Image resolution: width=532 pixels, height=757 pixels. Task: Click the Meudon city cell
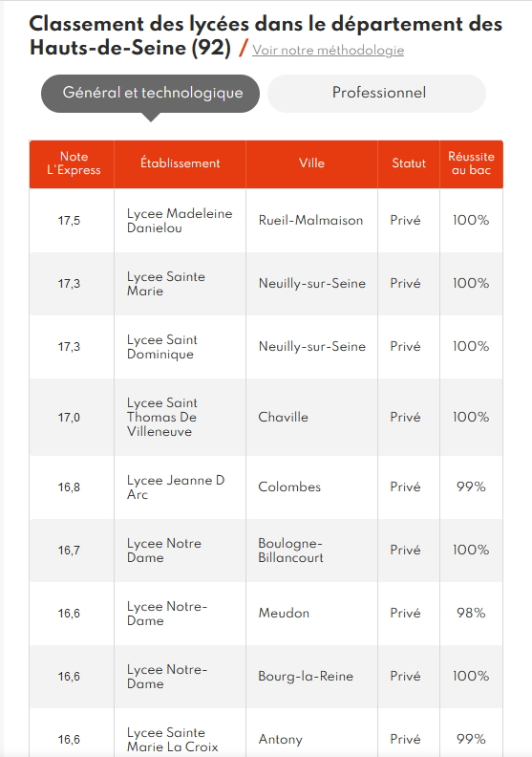pos(311,614)
